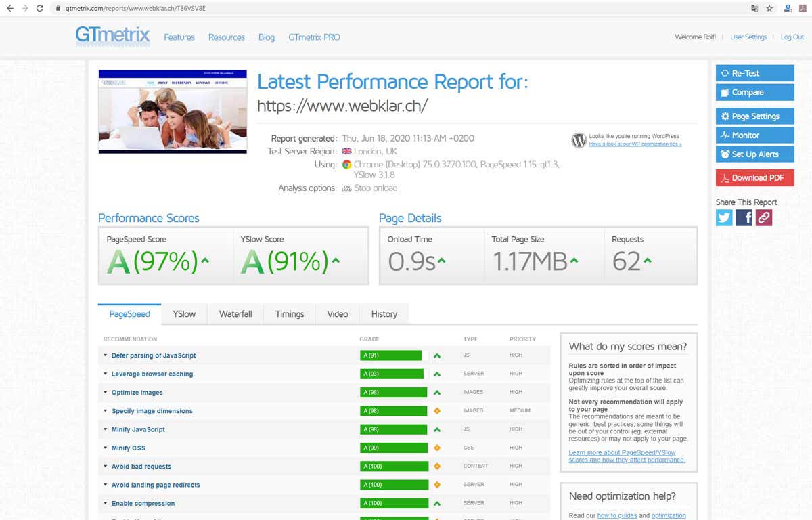Screen dimensions: 812x520
Task: Click the webklar.ch site screenshot thumbnail
Action: click(173, 112)
